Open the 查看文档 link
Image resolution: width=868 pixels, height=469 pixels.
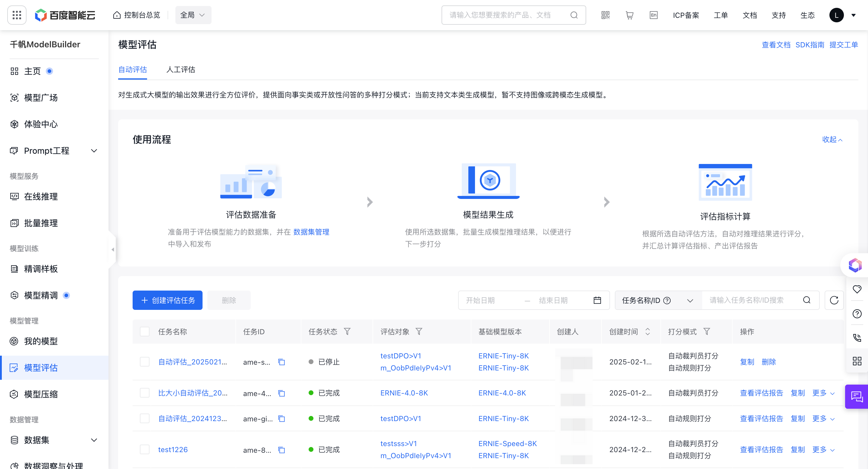pos(776,45)
